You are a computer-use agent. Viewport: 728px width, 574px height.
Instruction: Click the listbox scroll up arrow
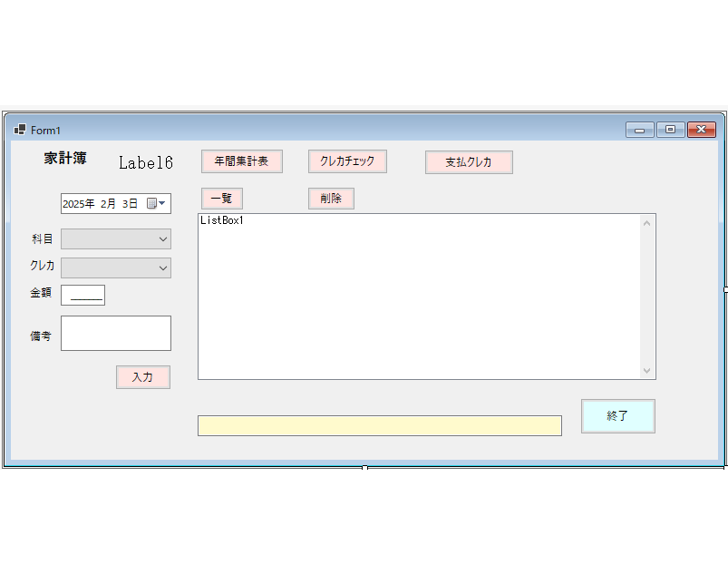coord(646,223)
